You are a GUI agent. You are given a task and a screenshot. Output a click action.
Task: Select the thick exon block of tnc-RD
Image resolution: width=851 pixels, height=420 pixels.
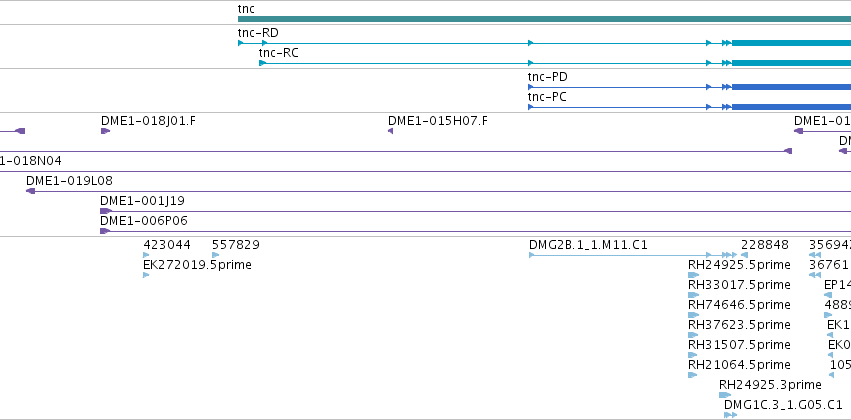(791, 43)
